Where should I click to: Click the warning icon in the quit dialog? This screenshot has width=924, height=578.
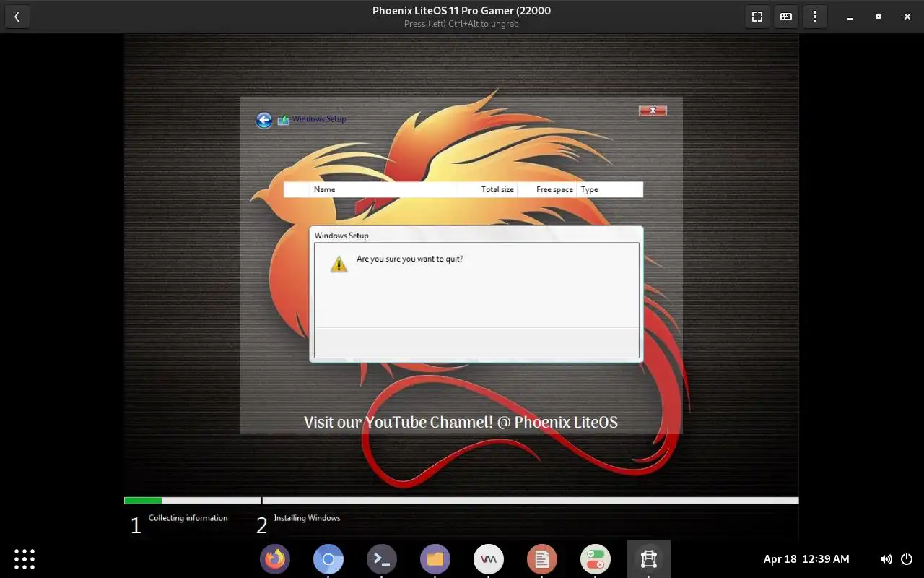click(x=339, y=264)
